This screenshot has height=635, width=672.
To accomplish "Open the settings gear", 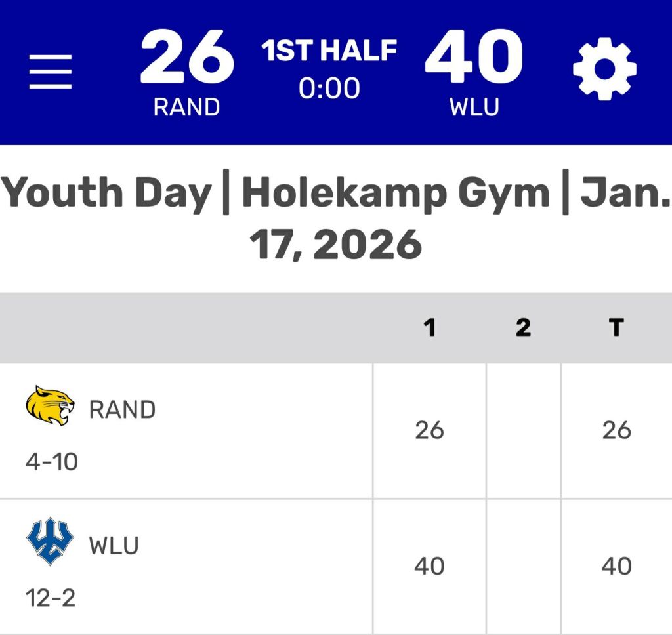I will pos(604,69).
